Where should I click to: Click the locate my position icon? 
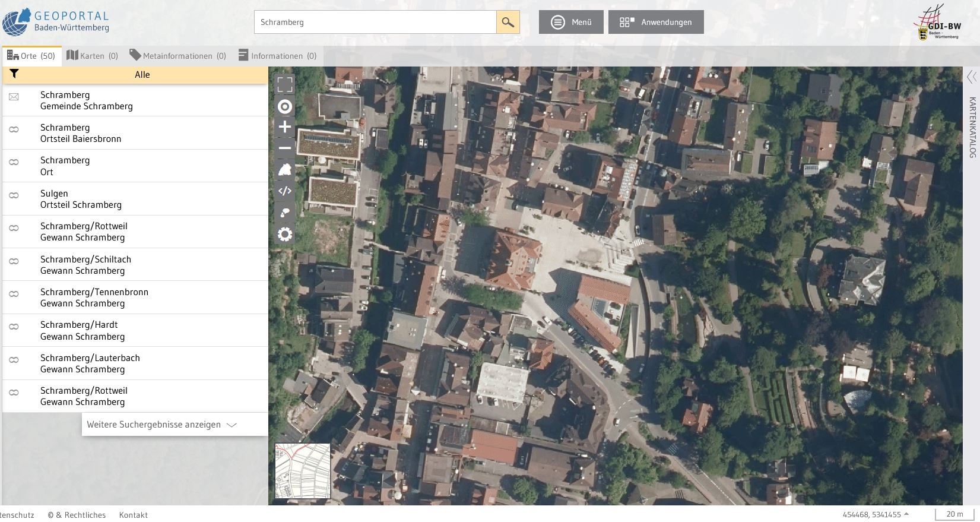click(285, 107)
